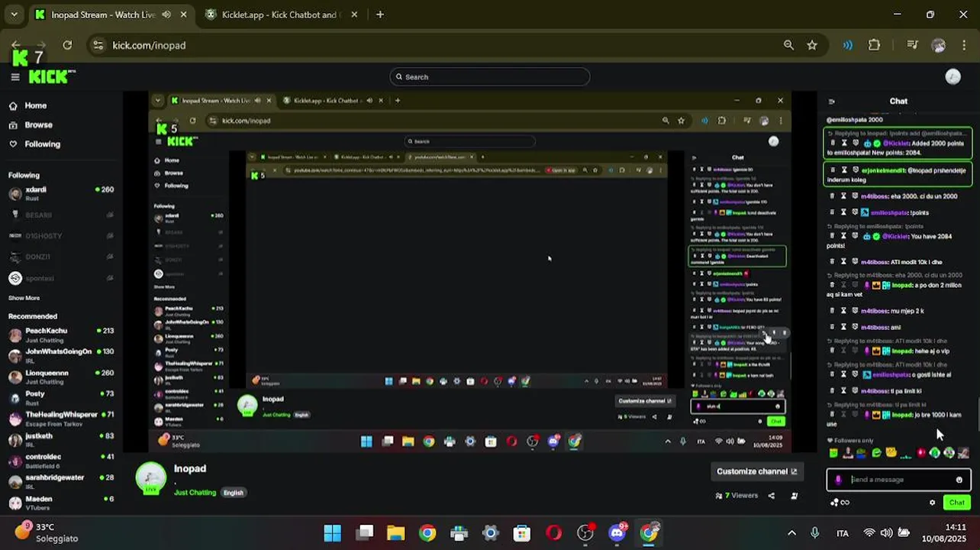View site information icon in address bar
The width and height of the screenshot is (980, 550).
point(98,45)
